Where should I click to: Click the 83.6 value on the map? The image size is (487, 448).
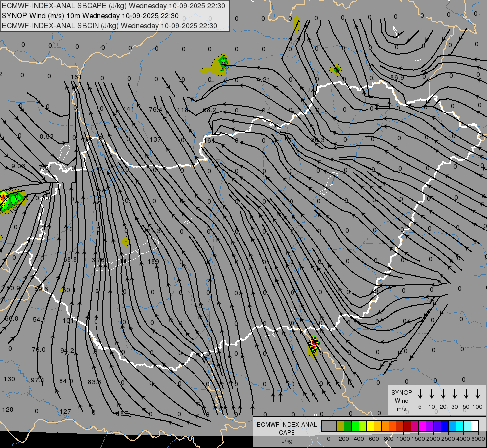[x=94, y=382]
